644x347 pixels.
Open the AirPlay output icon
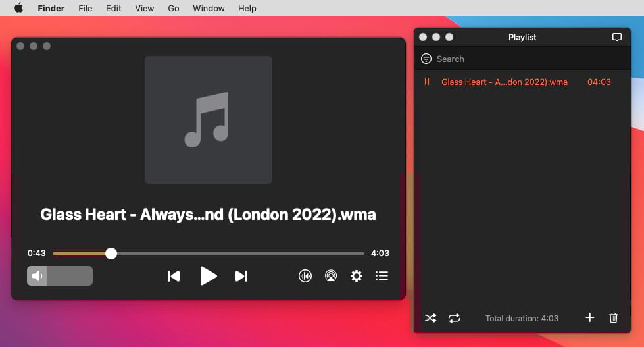pos(331,276)
